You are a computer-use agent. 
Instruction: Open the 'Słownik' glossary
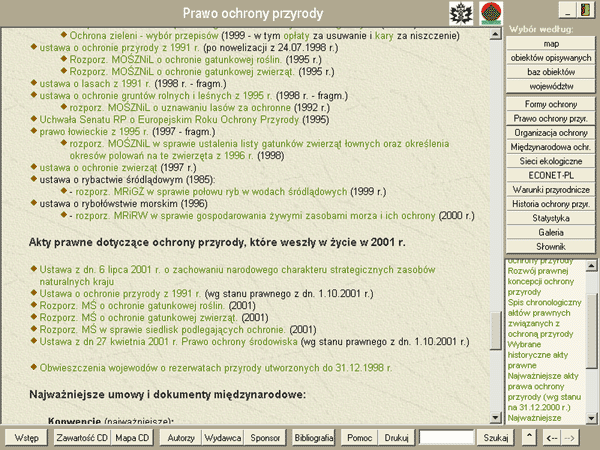click(x=551, y=246)
